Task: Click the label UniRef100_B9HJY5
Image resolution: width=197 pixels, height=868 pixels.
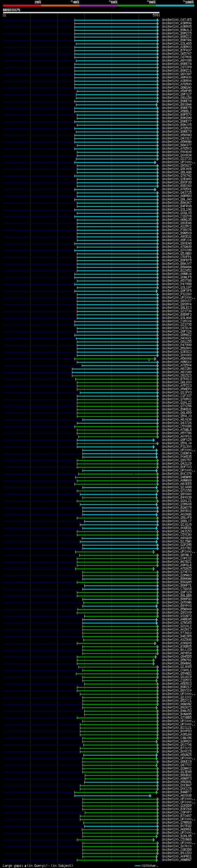Action: pyautogui.click(x=177, y=125)
